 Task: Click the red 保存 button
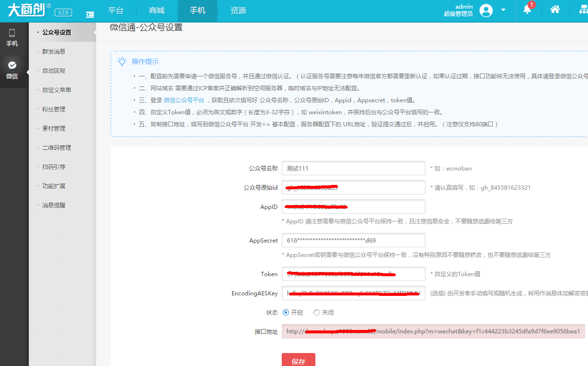299,360
